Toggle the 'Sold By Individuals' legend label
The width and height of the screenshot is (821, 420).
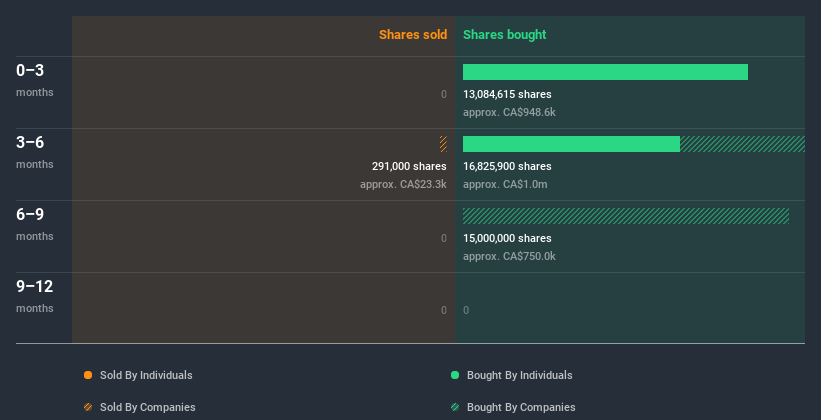(x=146, y=375)
